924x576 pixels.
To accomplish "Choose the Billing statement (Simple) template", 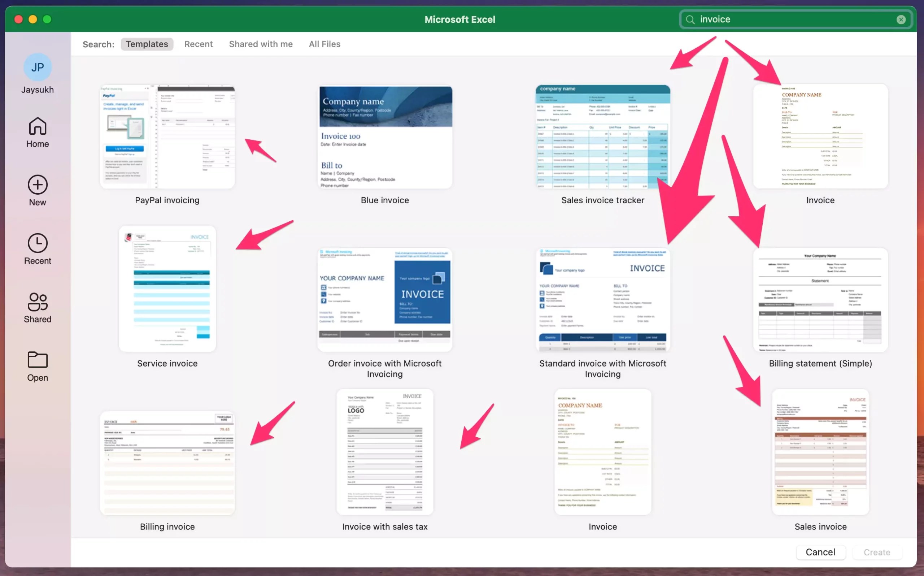I will (x=820, y=300).
